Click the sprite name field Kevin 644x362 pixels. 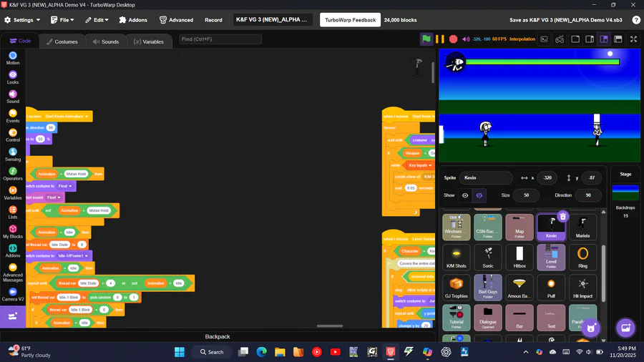click(486, 177)
